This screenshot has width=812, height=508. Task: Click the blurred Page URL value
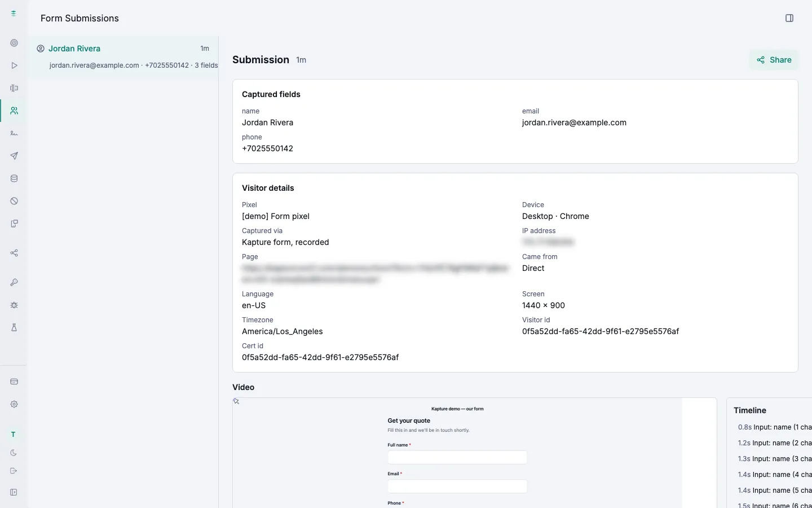pos(375,274)
